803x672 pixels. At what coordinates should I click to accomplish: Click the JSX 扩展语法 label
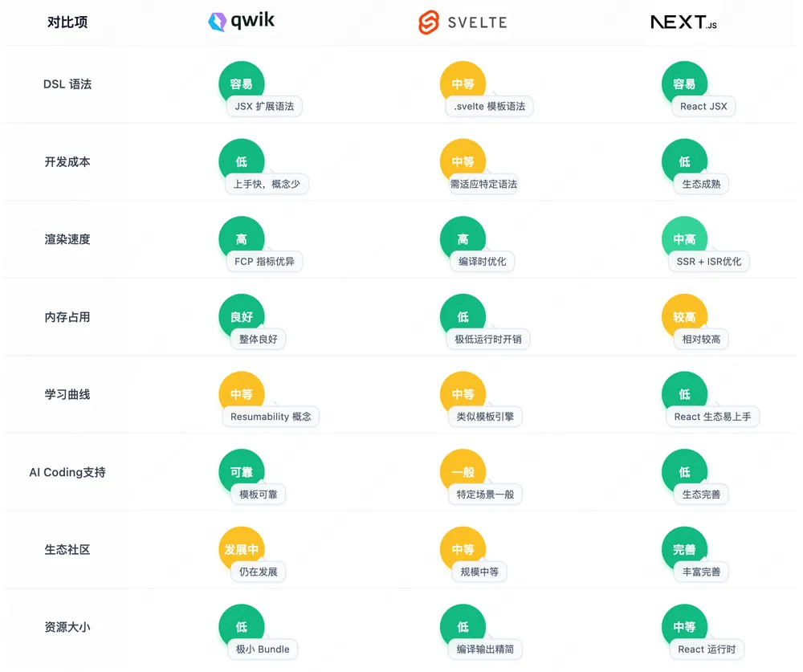tap(264, 106)
